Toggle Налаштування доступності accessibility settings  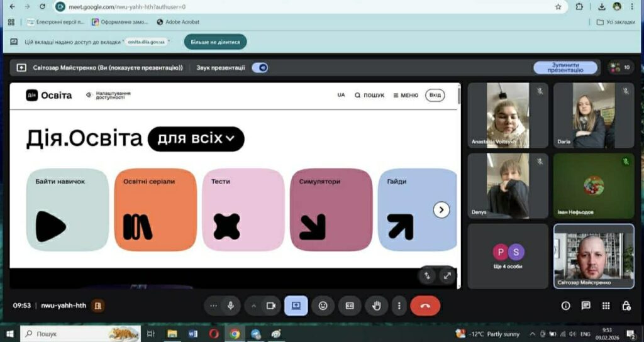[x=109, y=96]
